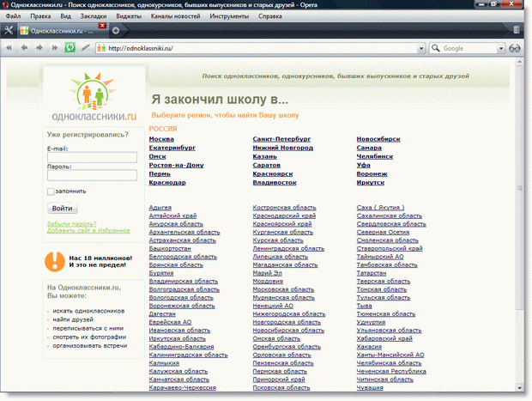Open the Саха ( Якутия ) region link
The image size is (532, 401).
[380, 208]
